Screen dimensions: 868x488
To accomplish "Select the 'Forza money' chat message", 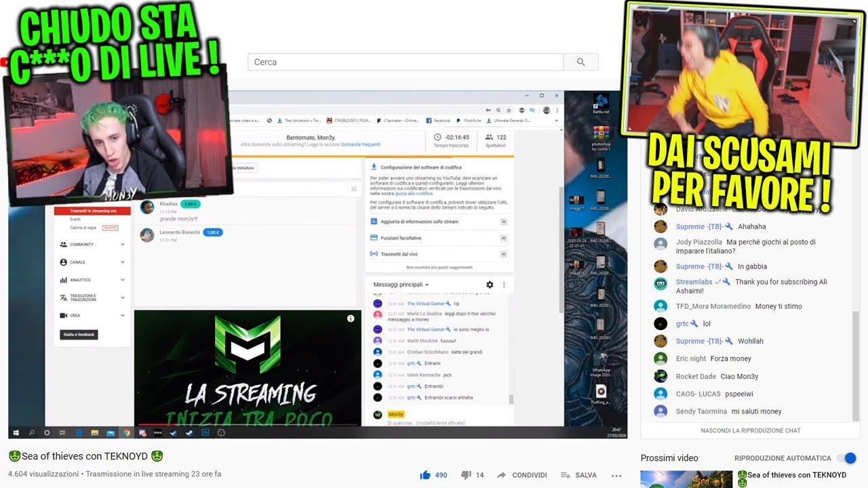I will pos(731,359).
